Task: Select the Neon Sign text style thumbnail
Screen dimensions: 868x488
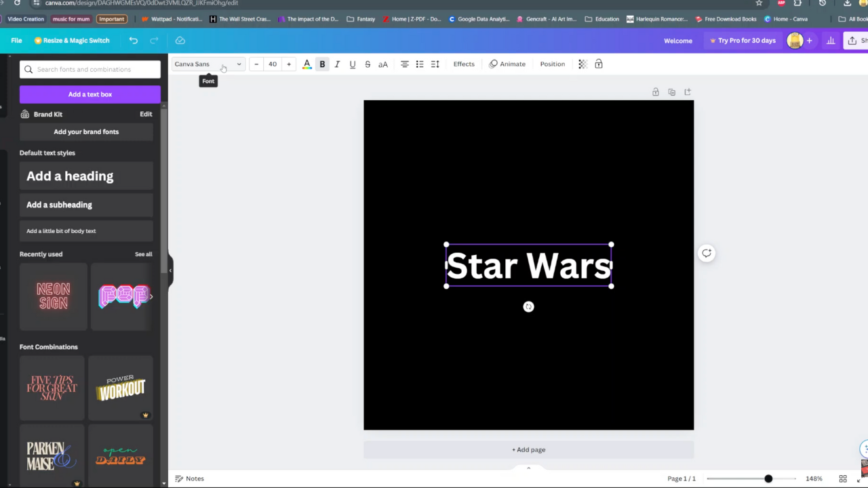Action: click(54, 297)
